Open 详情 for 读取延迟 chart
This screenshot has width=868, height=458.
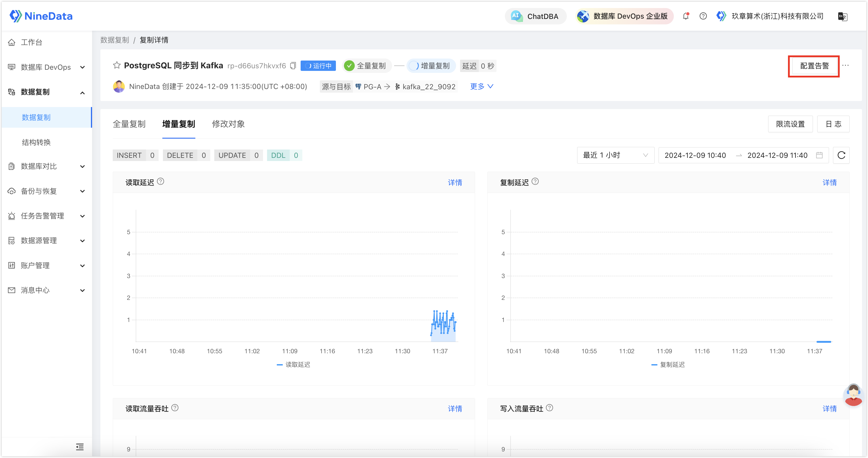tap(455, 183)
